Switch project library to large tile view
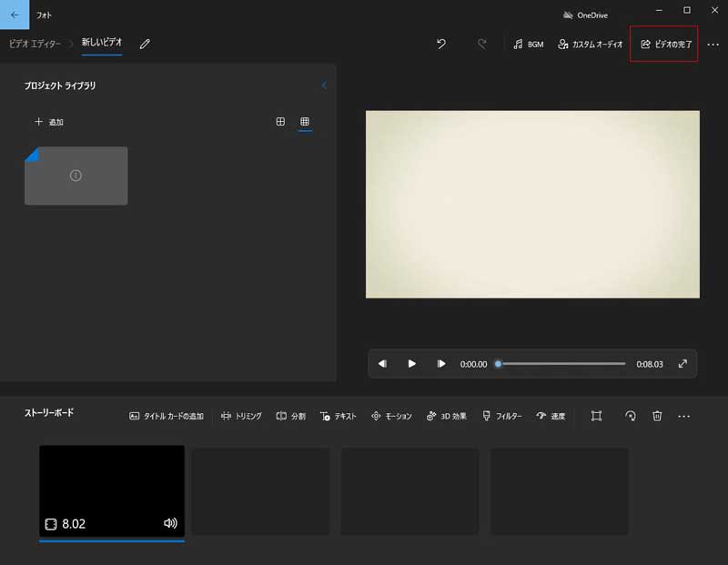This screenshot has height=565, width=728. click(279, 121)
